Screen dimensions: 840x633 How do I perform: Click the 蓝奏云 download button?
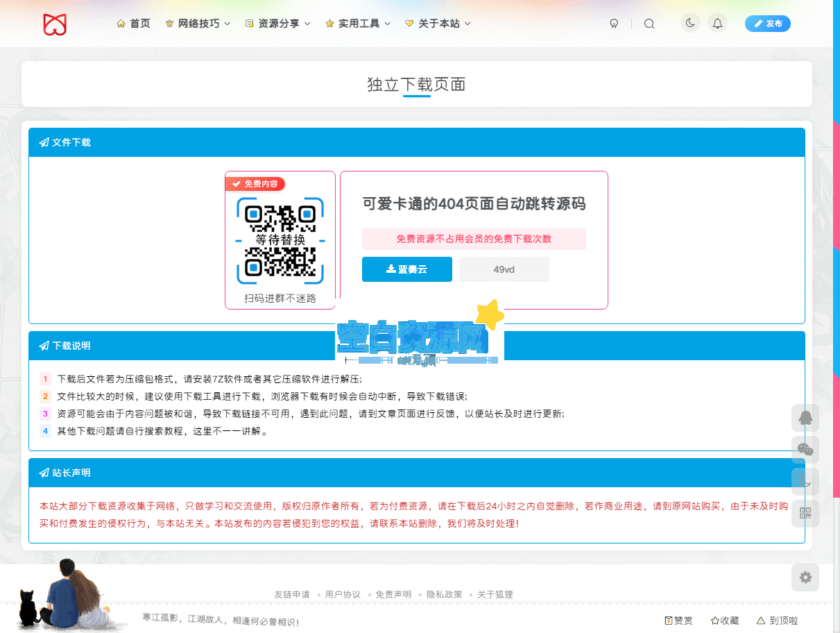(406, 269)
